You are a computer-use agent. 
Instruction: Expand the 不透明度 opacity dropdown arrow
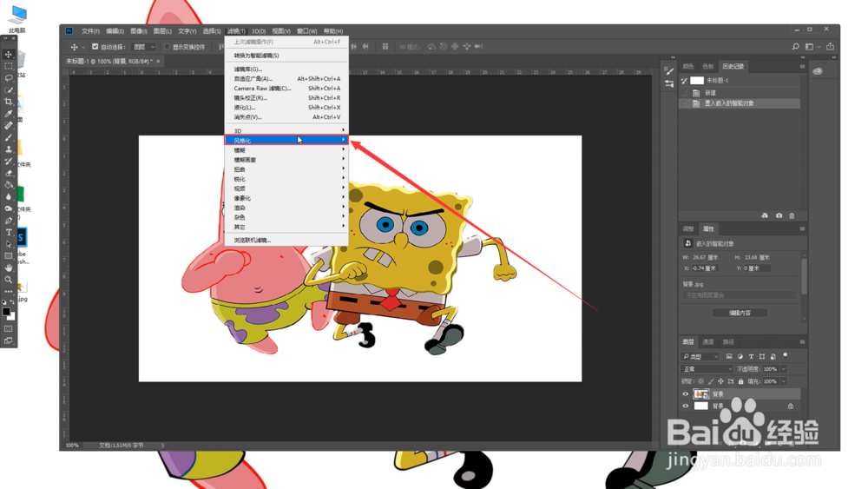pyautogui.click(x=783, y=369)
